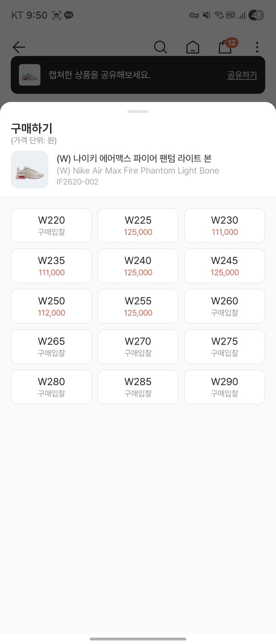Select size W220 to place a bid
Image resolution: width=276 pixels, height=644 pixels.
coord(51,225)
